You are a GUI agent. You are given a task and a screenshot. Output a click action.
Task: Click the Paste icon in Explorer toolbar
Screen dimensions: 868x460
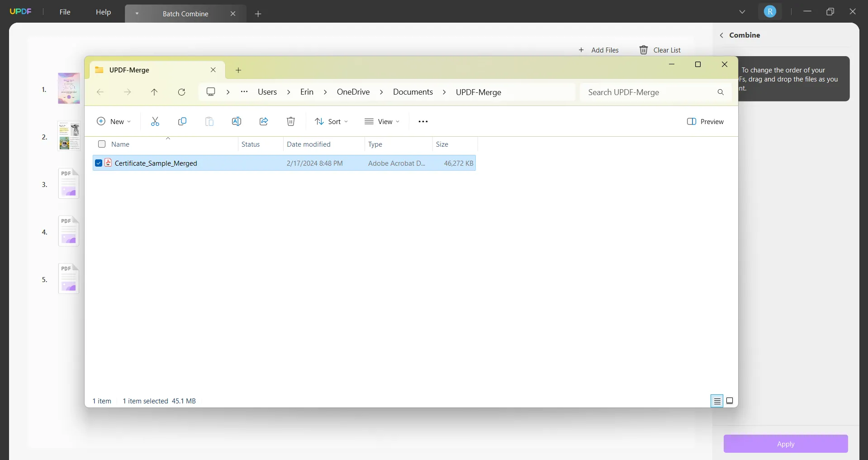click(209, 121)
